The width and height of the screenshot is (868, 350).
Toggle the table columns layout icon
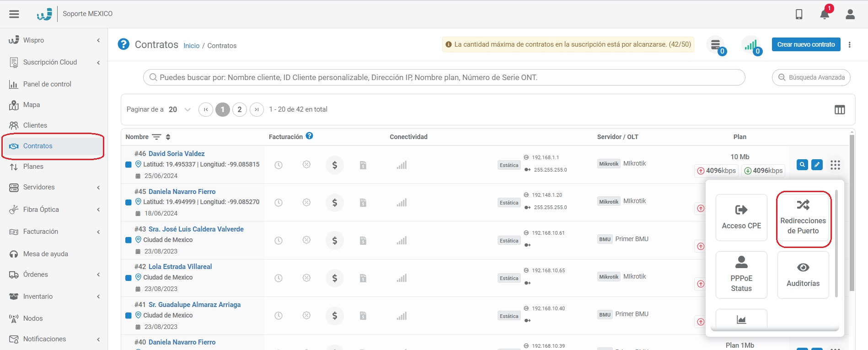(x=840, y=110)
